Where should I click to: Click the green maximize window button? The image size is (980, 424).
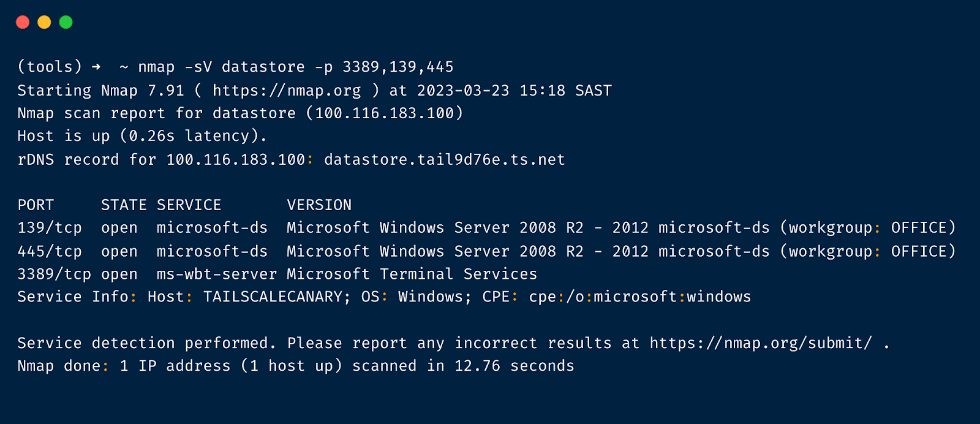click(66, 23)
